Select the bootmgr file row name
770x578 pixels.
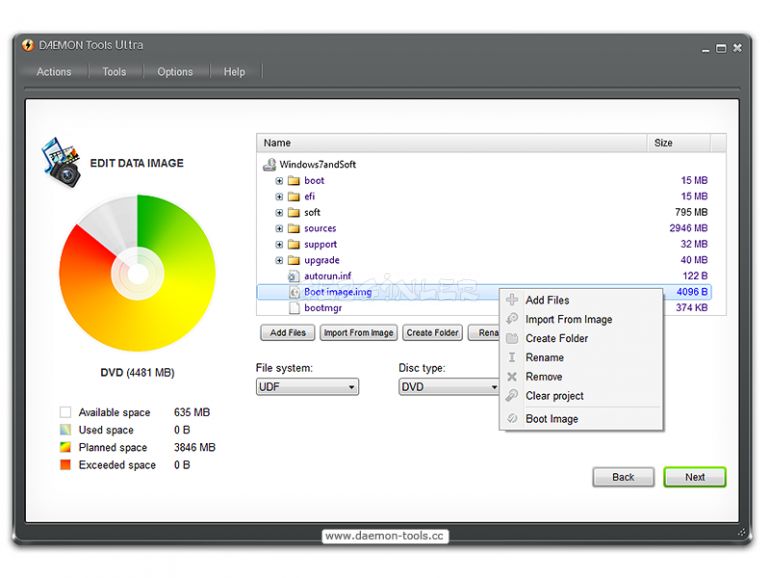323,308
